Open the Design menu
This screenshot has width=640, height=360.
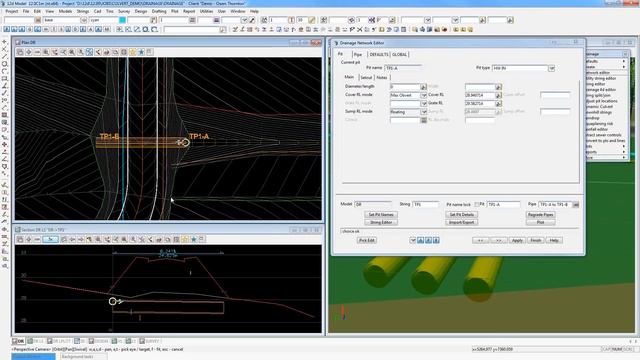click(x=141, y=11)
